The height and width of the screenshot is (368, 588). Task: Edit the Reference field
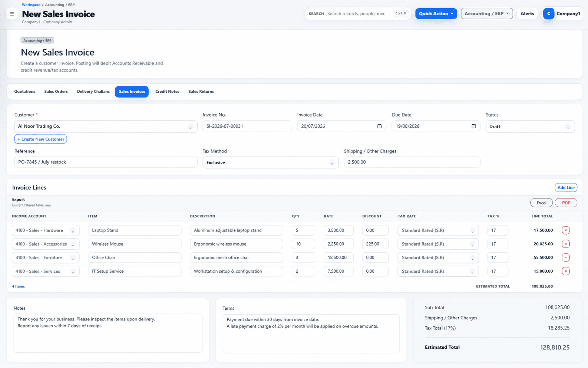click(106, 162)
